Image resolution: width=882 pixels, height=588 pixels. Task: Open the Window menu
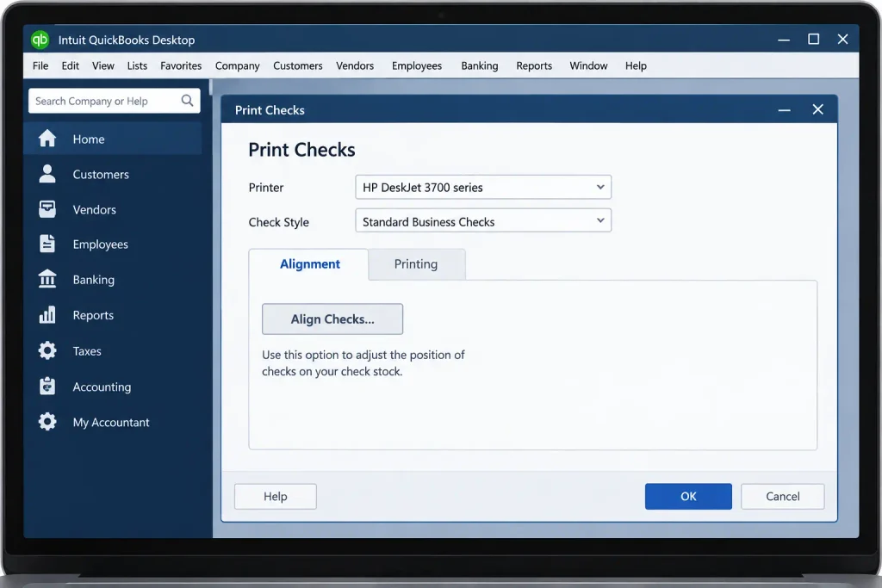[x=588, y=65]
